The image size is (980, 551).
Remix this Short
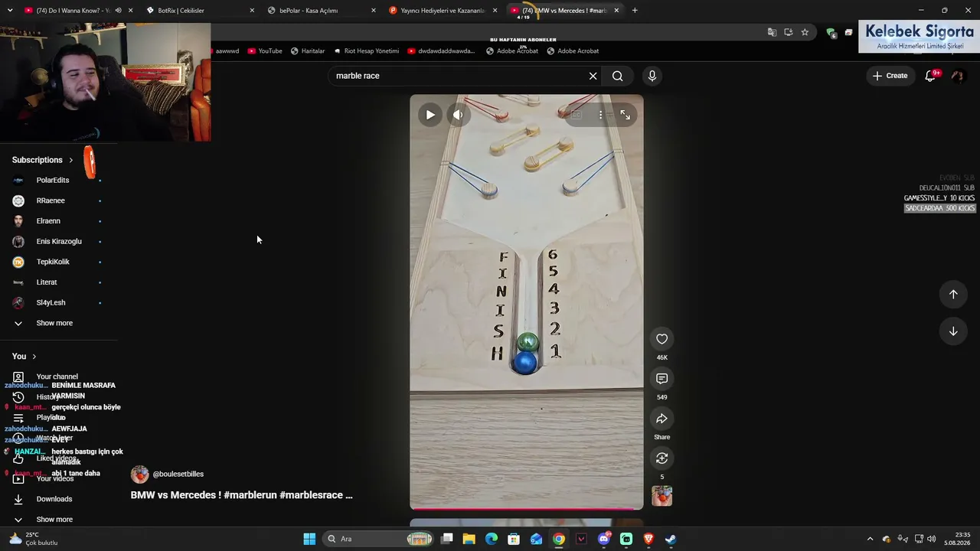[662, 458]
